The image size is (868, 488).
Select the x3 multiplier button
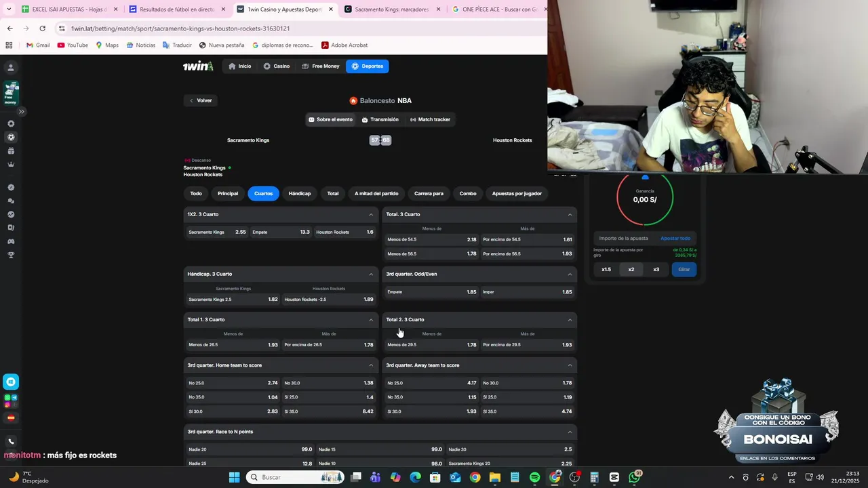tap(656, 270)
